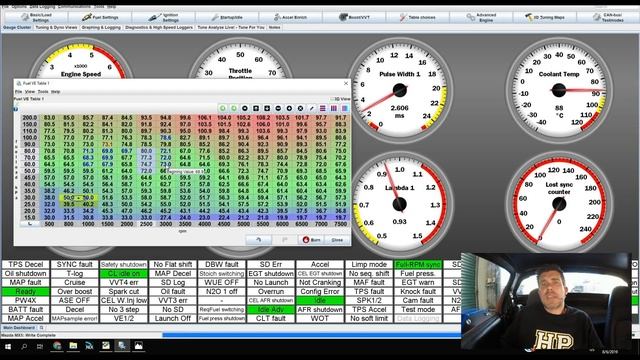Open View menu in Fuel VE Table window
The height and width of the screenshot is (360, 640).
pos(30,92)
